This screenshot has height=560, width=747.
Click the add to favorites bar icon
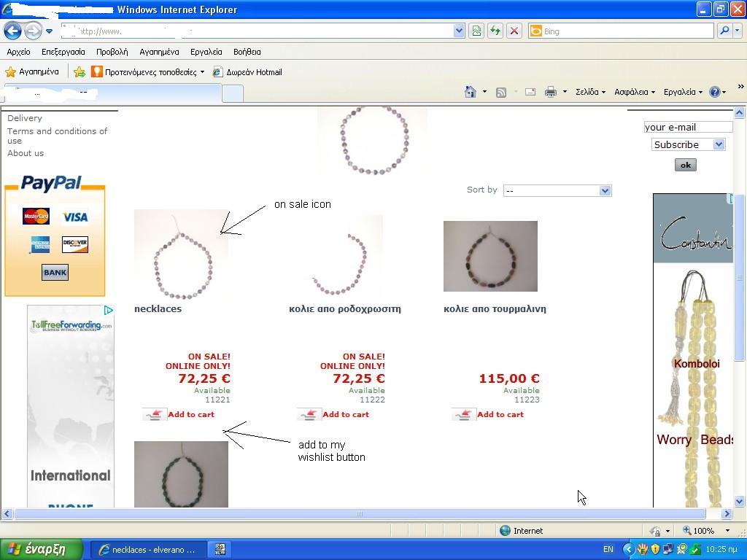tap(79, 72)
